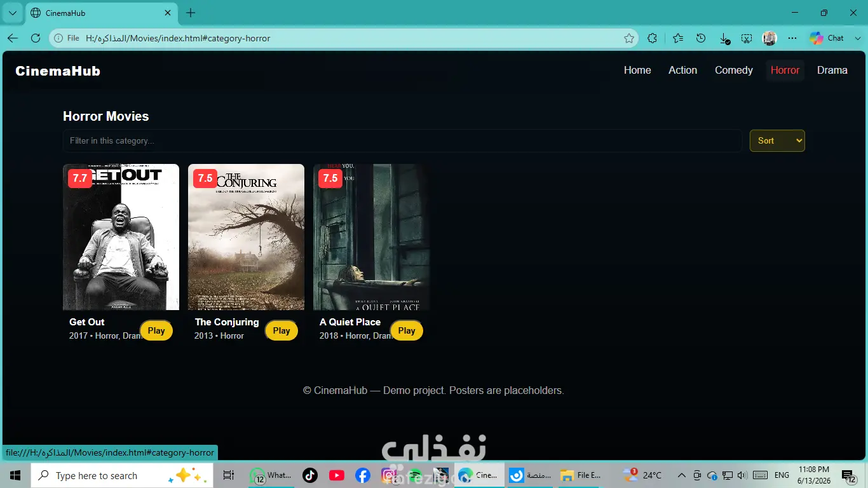Image resolution: width=868 pixels, height=488 pixels.
Task: Go to the CinemaHub logo
Action: pyautogui.click(x=58, y=71)
